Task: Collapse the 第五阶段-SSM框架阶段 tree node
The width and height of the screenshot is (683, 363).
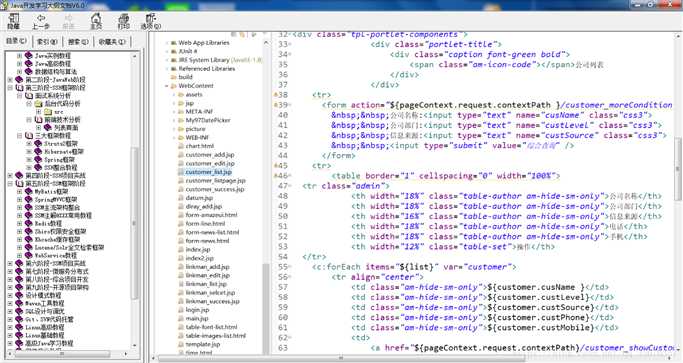Action: click(10, 183)
